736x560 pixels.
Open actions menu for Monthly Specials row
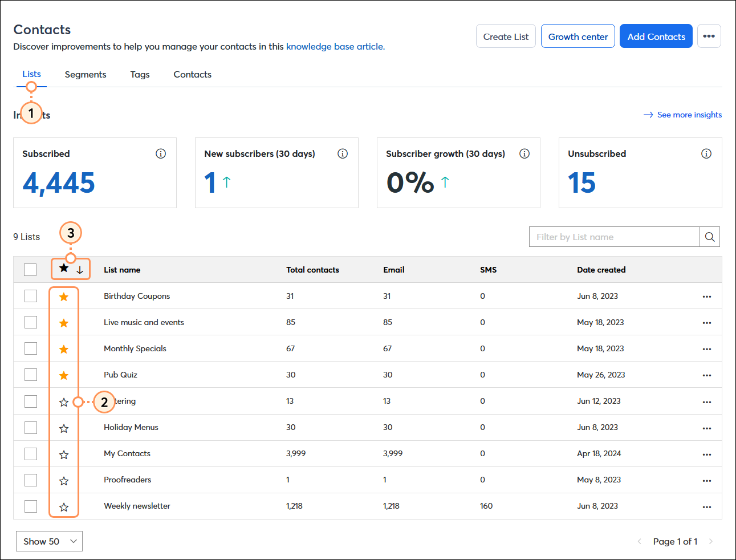[x=707, y=349]
